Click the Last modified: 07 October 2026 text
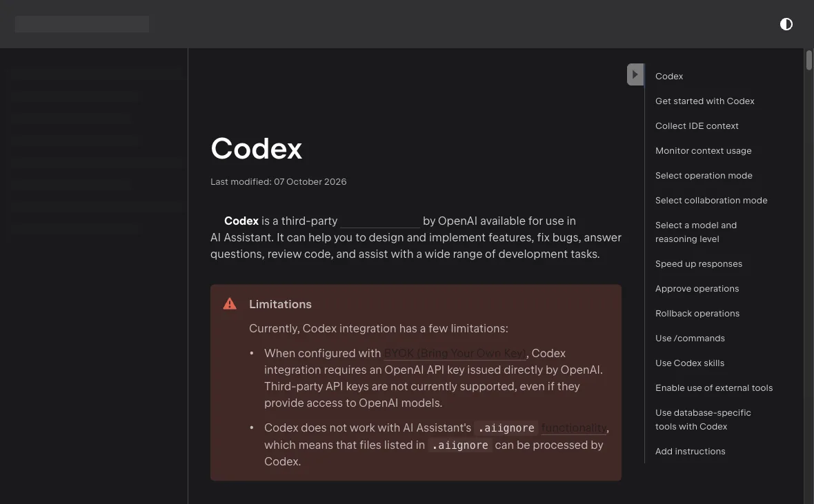Viewport: 814px width, 504px height. tap(278, 181)
